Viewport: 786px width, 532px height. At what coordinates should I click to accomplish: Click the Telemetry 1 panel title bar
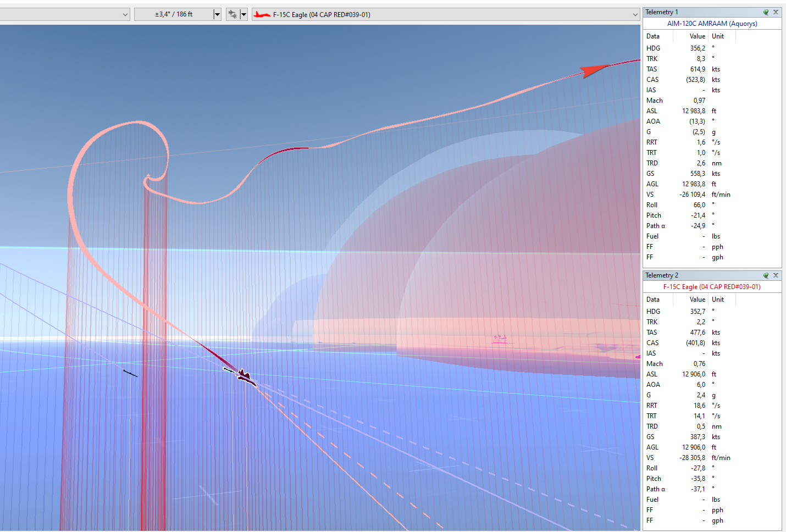click(712, 12)
